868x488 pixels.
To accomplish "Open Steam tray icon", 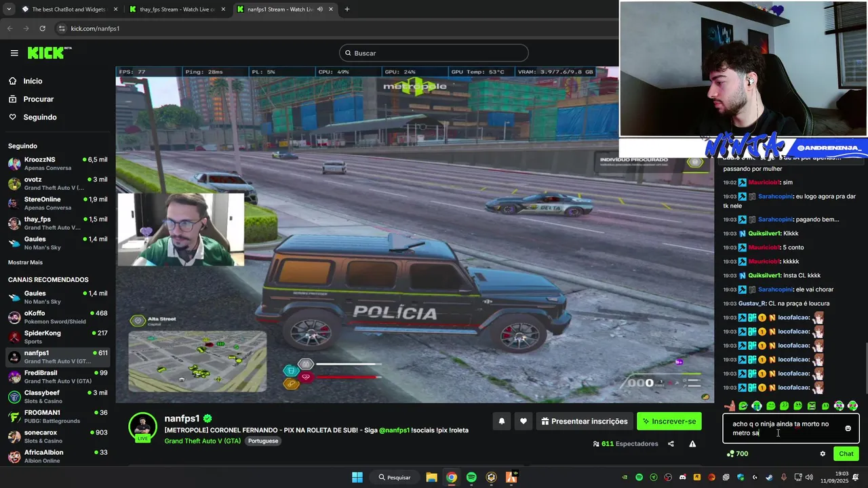I will coord(768,477).
